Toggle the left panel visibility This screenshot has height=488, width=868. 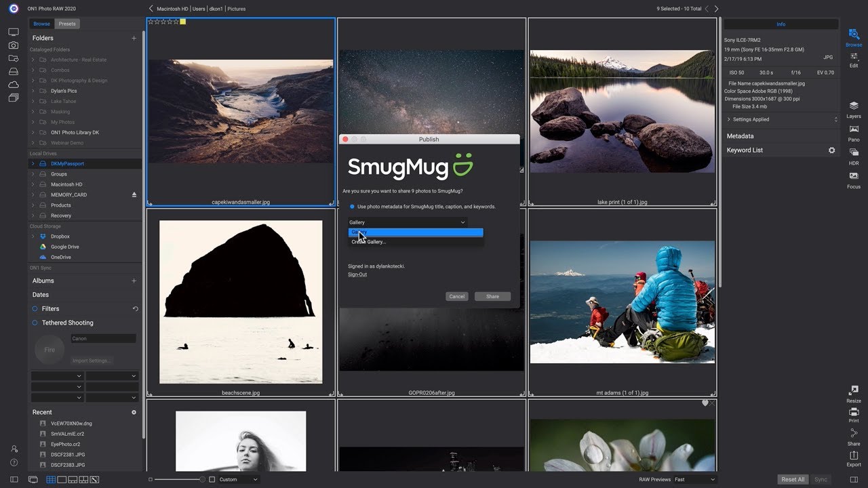[14, 480]
